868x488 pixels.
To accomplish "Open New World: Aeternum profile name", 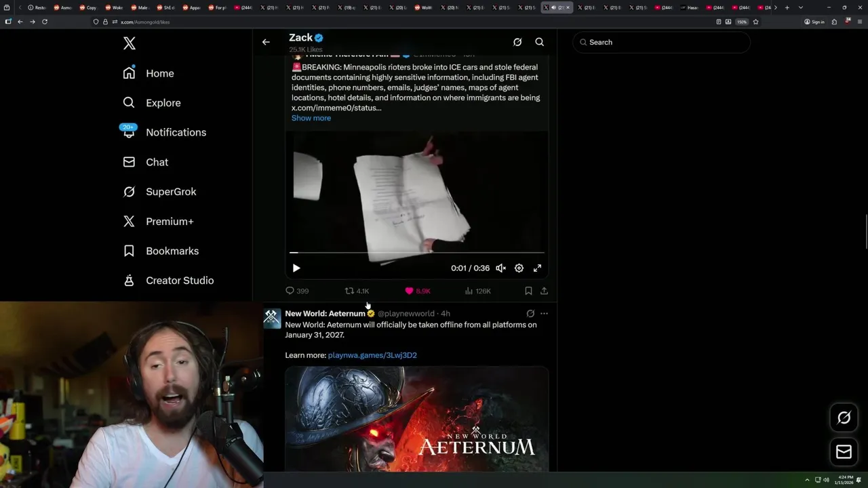I will [x=325, y=314].
